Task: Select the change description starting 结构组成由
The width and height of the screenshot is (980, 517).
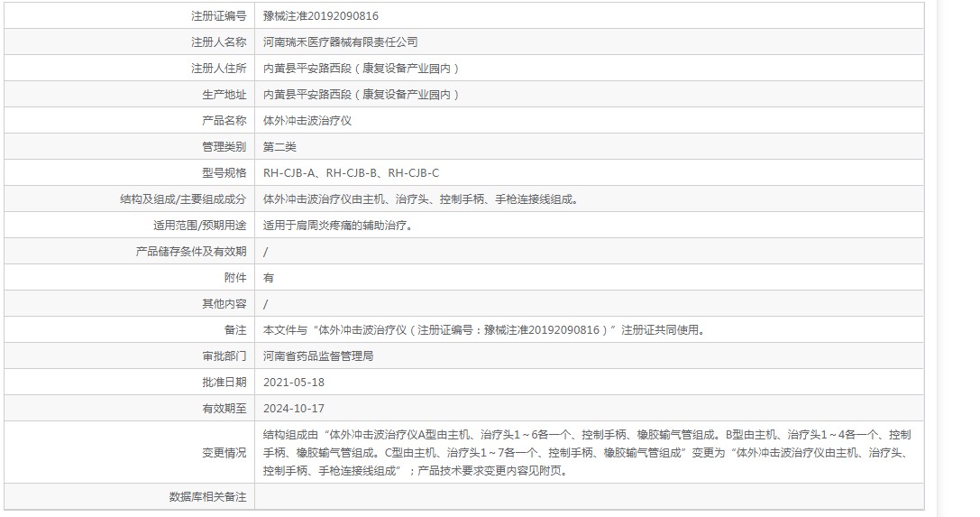Action: click(x=588, y=453)
